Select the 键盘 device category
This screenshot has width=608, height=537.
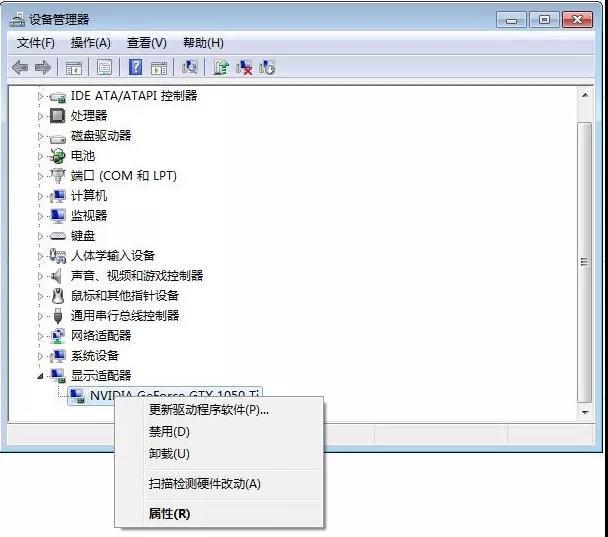[83, 235]
